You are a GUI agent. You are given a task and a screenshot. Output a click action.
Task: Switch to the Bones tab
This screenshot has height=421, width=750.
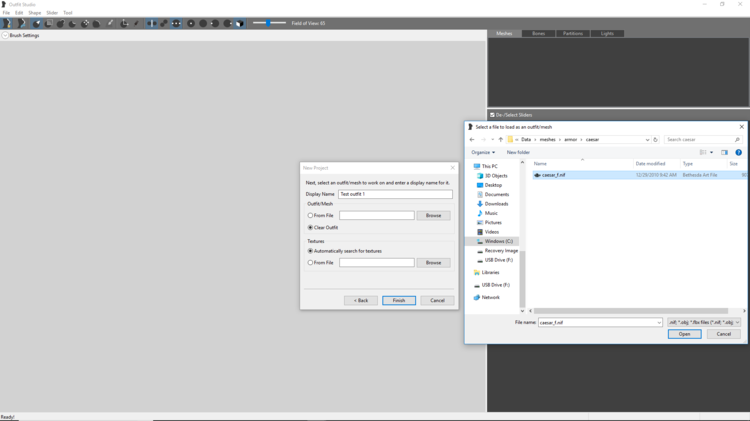[539, 33]
